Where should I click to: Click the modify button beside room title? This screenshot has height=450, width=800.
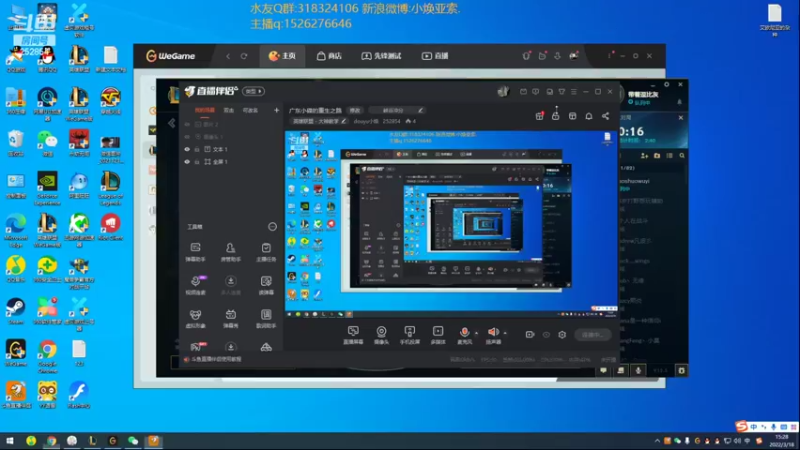pyautogui.click(x=355, y=110)
